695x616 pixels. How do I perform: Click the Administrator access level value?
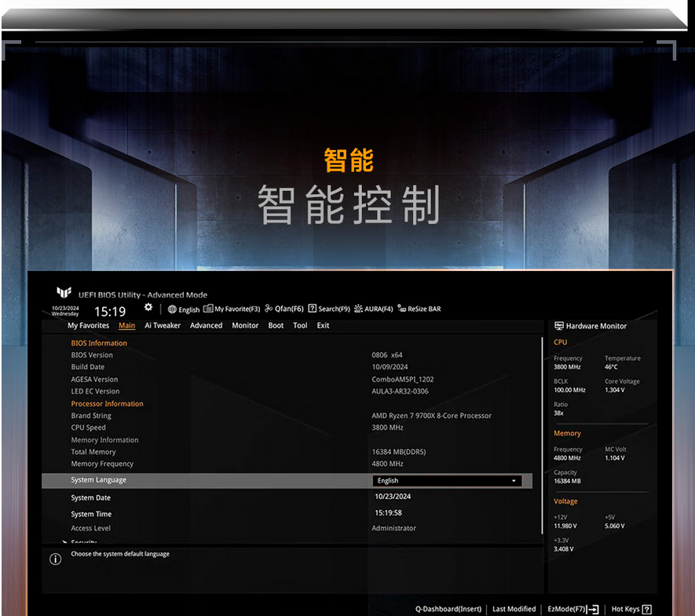393,528
